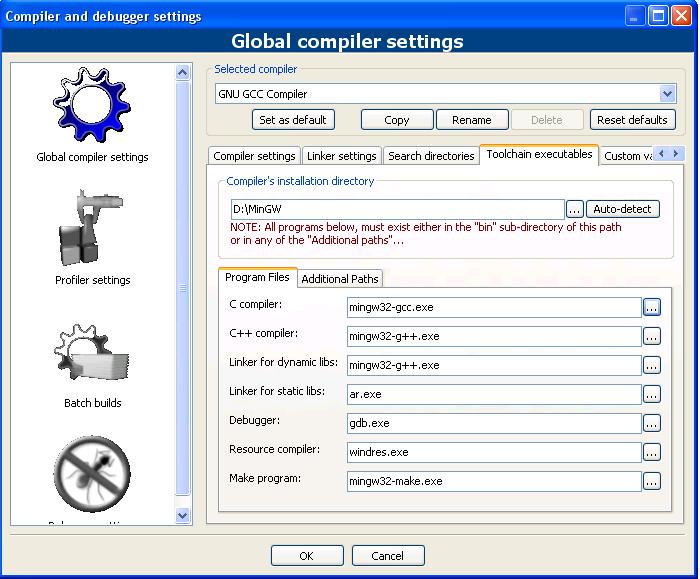Image resolution: width=700 pixels, height=579 pixels.
Task: Maximize the Compiler and debugger settings window
Action: tap(658, 16)
